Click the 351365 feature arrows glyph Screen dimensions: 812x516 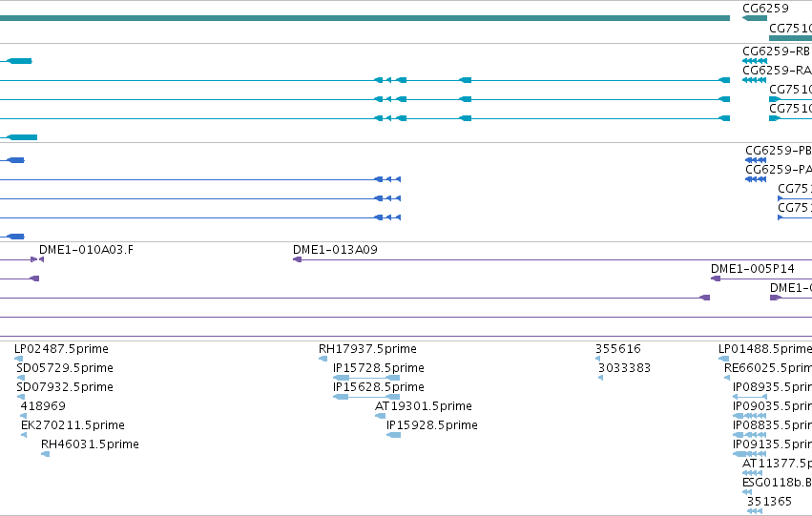[755, 511]
